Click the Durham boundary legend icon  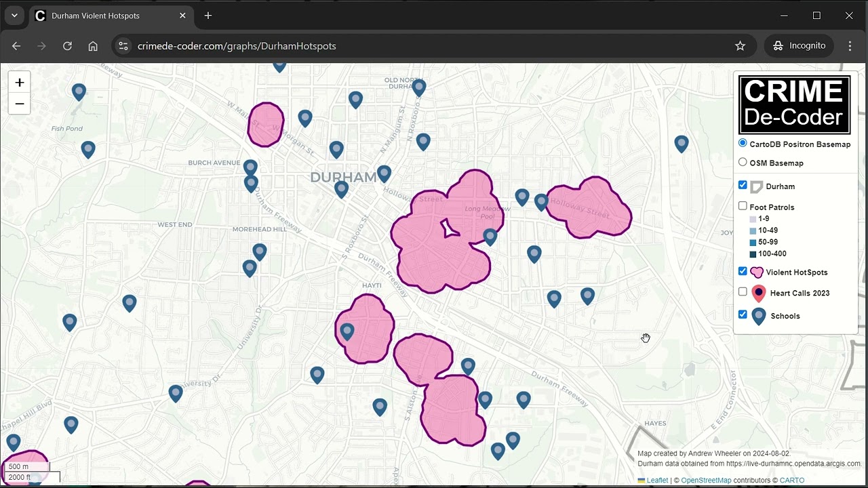pyautogui.click(x=756, y=186)
